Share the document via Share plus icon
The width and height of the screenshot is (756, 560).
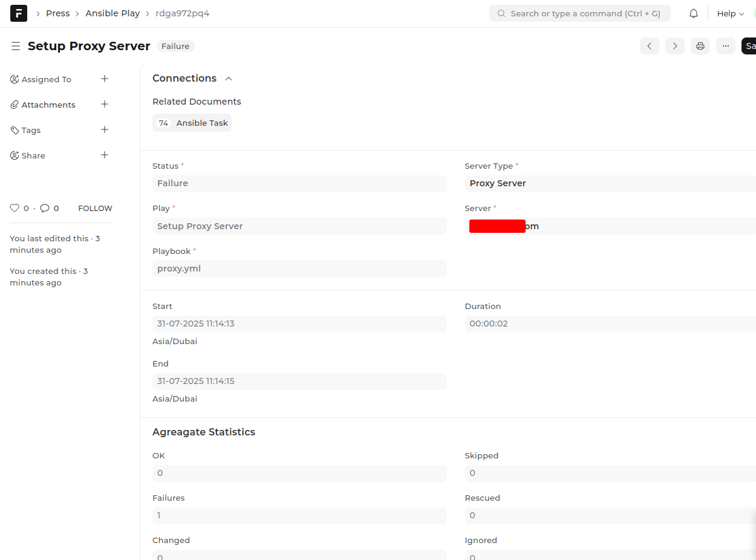tap(104, 155)
